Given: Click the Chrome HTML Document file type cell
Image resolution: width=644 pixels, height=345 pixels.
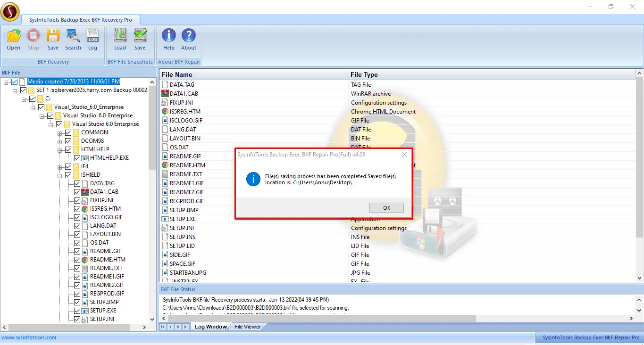Looking at the screenshot, I should coord(383,112).
